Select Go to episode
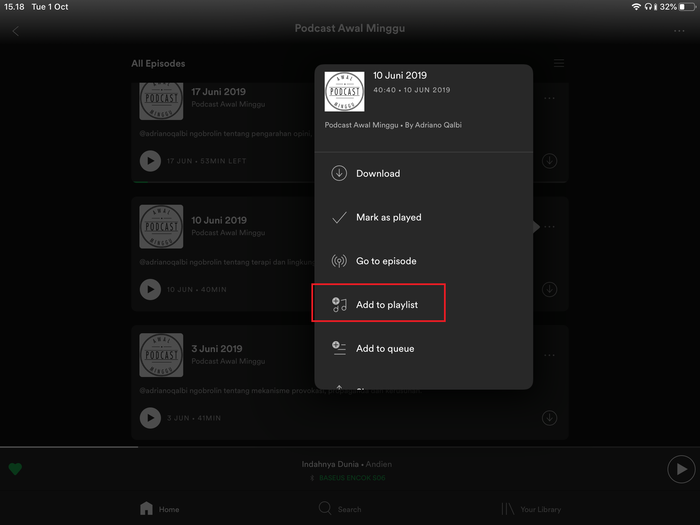 (x=424, y=261)
